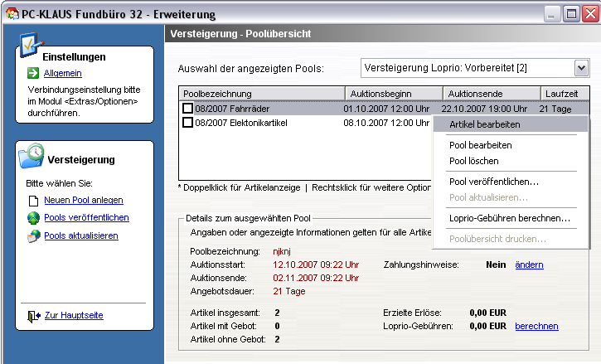Viewport: 601px width, 364px height.
Task: Open the pool selection dropdown arrow
Action: point(580,67)
